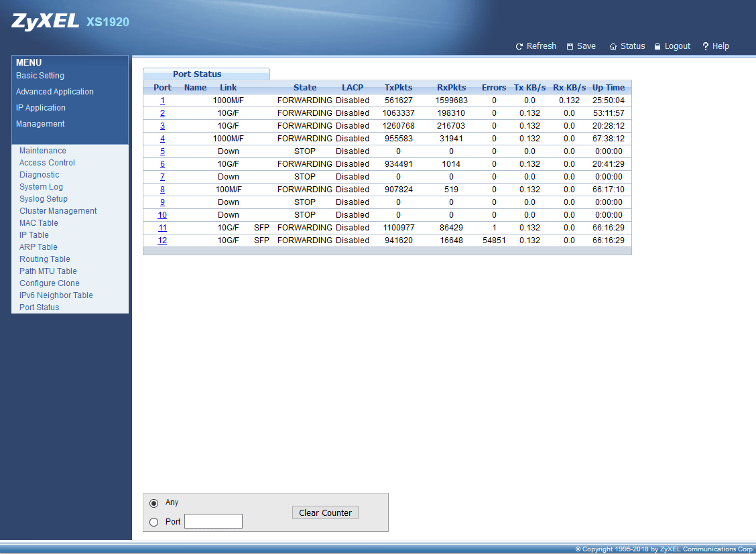Click the Port Status tab header

tap(197, 74)
